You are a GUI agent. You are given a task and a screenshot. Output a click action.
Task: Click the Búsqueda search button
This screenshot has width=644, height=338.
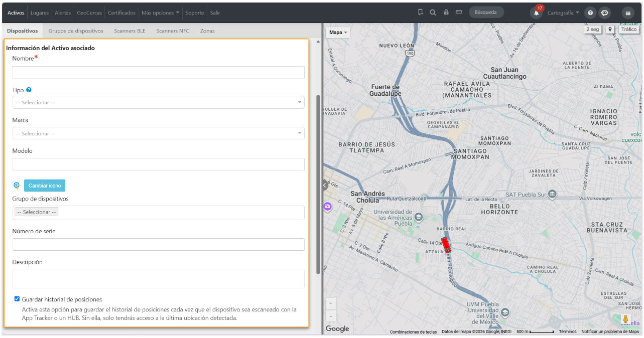pyautogui.click(x=486, y=13)
